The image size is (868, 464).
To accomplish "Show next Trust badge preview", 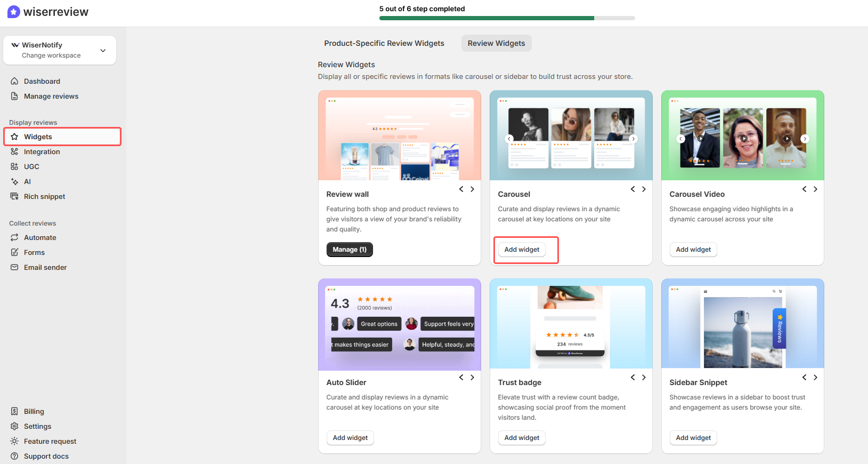I will click(644, 377).
